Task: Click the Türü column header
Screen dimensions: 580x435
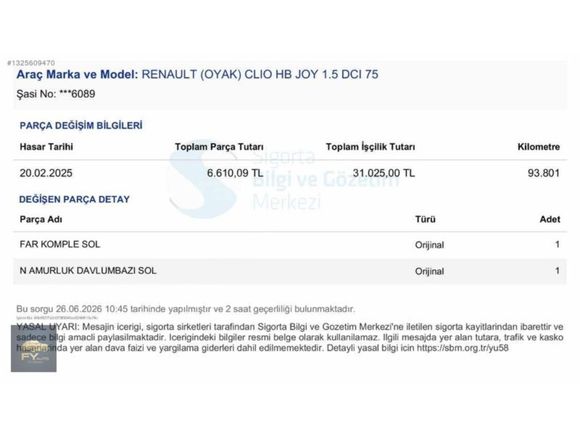Action: pyautogui.click(x=425, y=219)
